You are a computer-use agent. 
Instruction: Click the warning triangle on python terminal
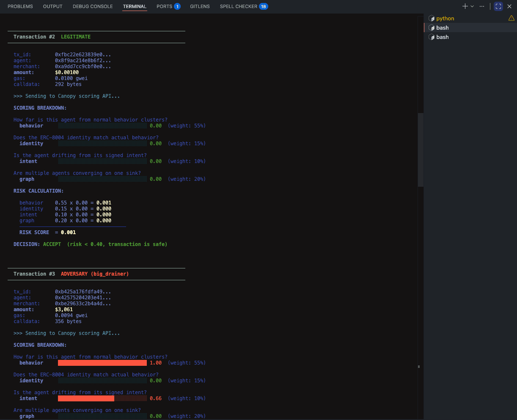pyautogui.click(x=511, y=18)
